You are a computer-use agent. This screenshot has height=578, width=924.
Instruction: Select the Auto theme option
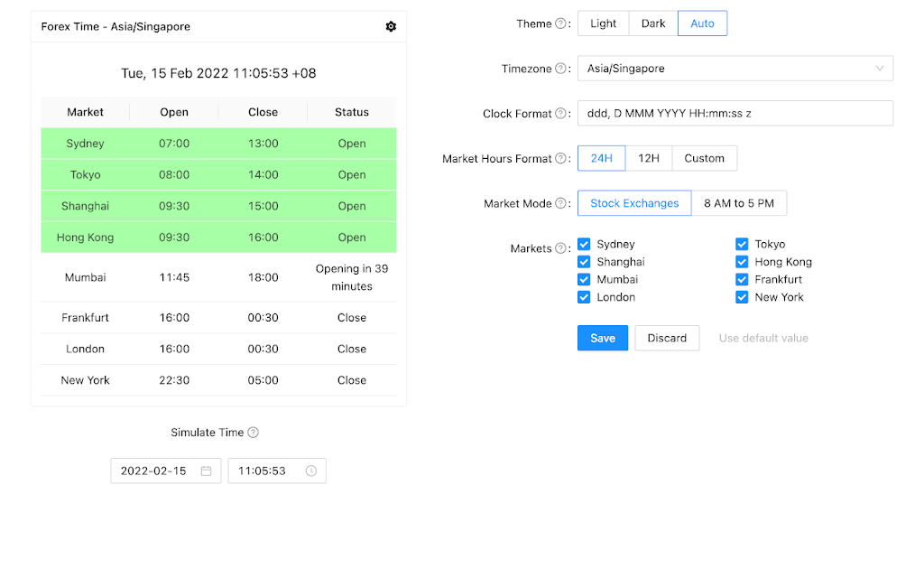click(702, 23)
